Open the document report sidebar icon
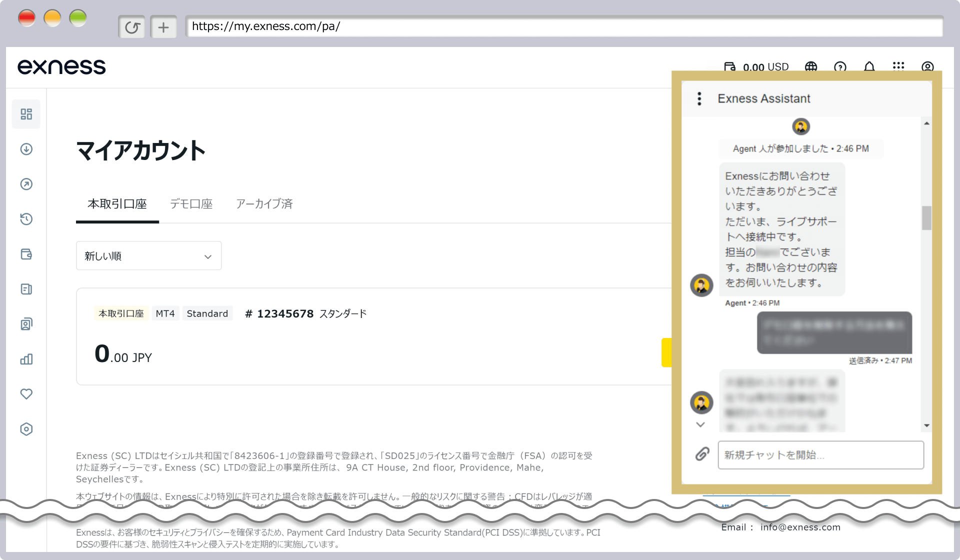Screen dimensions: 960x560 click(x=26, y=289)
